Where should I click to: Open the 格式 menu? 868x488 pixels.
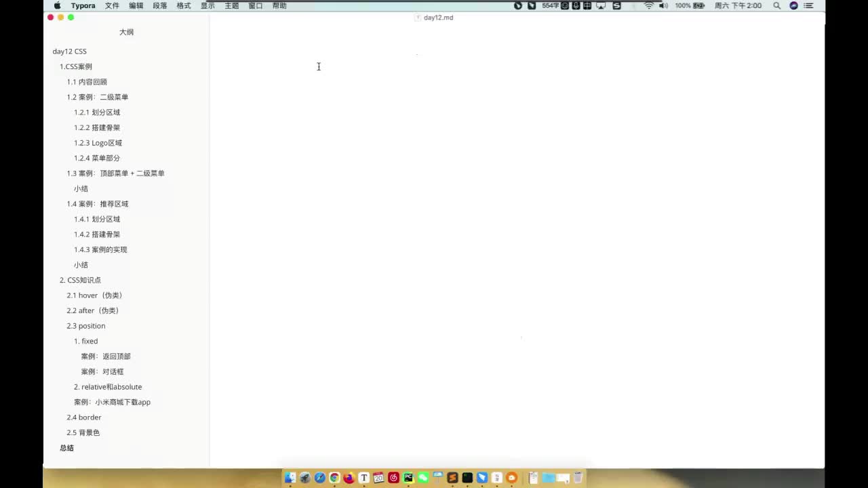tap(184, 5)
